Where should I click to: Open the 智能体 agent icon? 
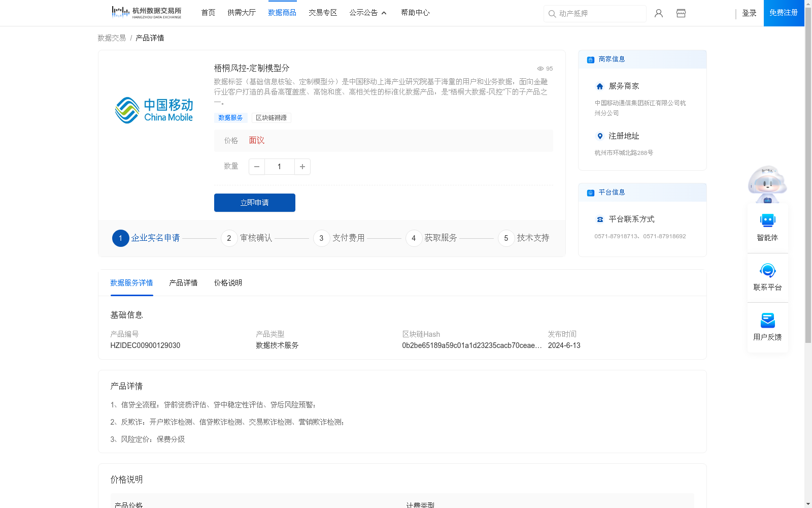(767, 220)
